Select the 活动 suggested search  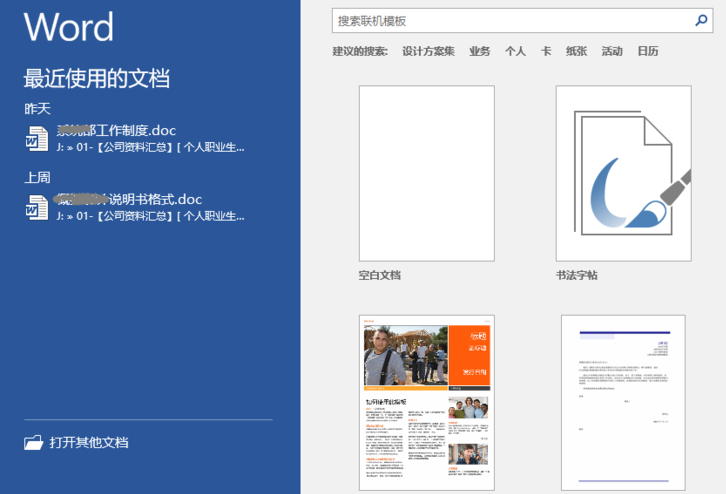[x=612, y=51]
